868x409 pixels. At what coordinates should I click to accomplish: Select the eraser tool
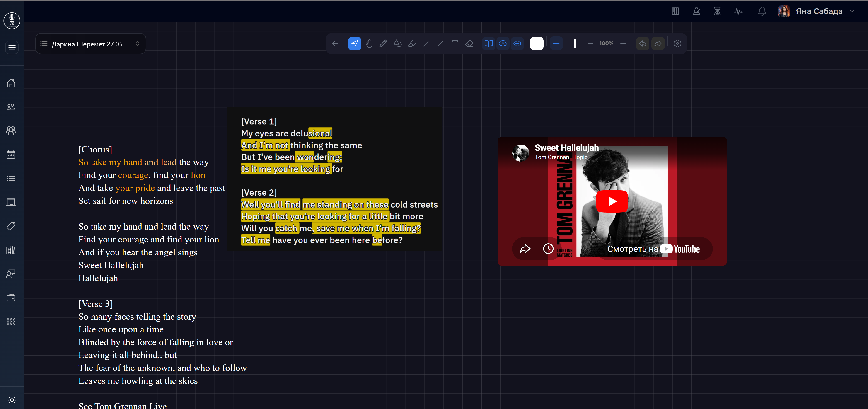[x=469, y=44]
